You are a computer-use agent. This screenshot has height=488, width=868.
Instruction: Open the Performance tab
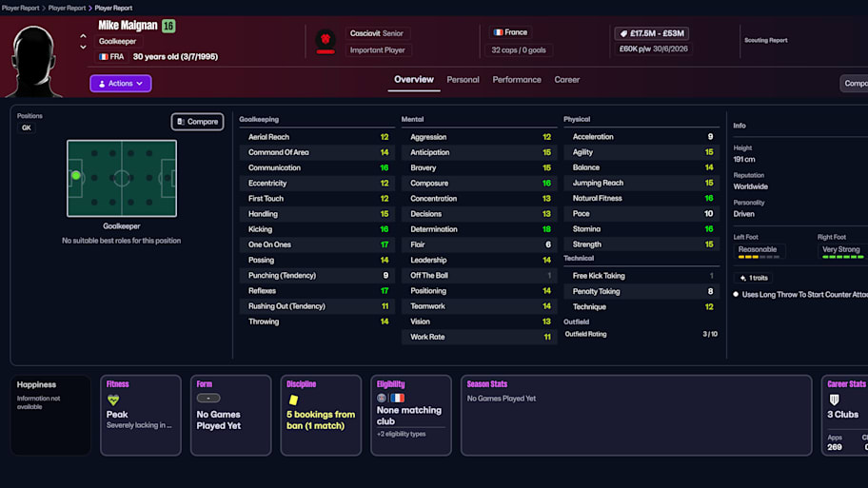click(x=517, y=80)
